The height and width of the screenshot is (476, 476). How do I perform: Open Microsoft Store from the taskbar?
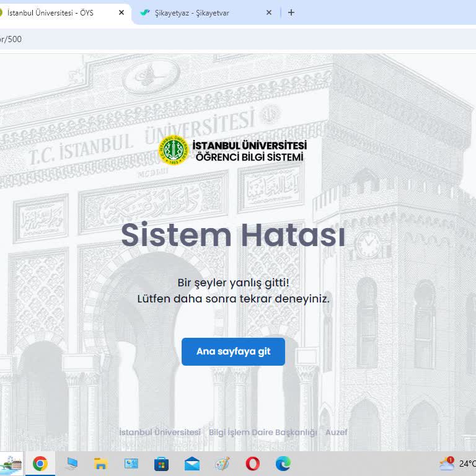(x=162, y=464)
